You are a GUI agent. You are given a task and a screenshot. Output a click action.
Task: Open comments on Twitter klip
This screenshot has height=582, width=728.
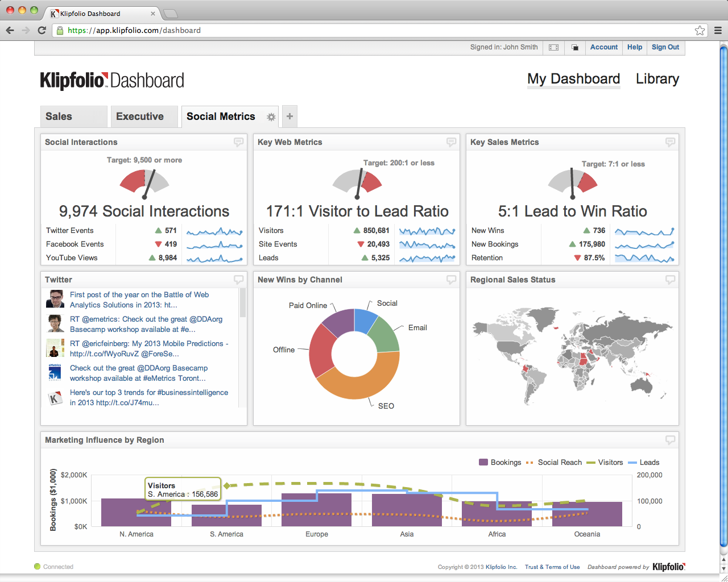click(239, 280)
